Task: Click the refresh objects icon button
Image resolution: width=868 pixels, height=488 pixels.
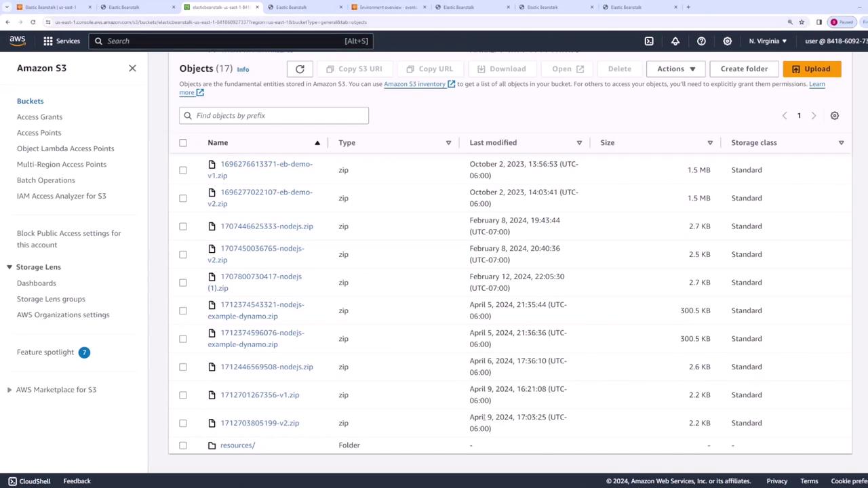Action: [x=300, y=68]
